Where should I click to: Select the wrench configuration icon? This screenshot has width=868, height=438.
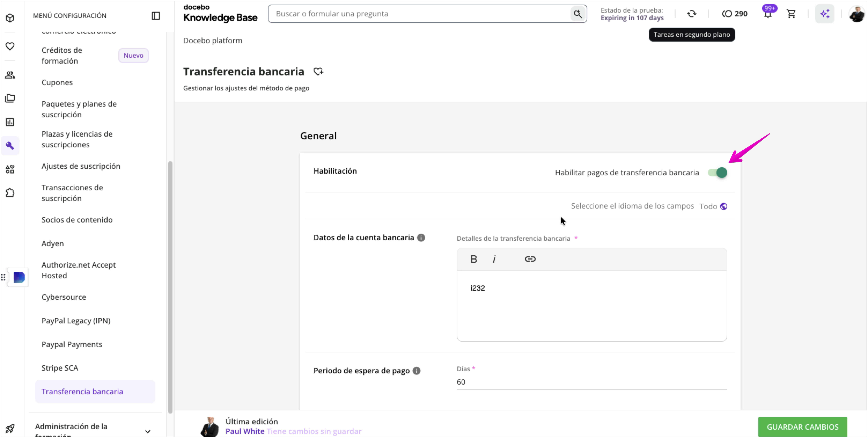click(x=10, y=146)
